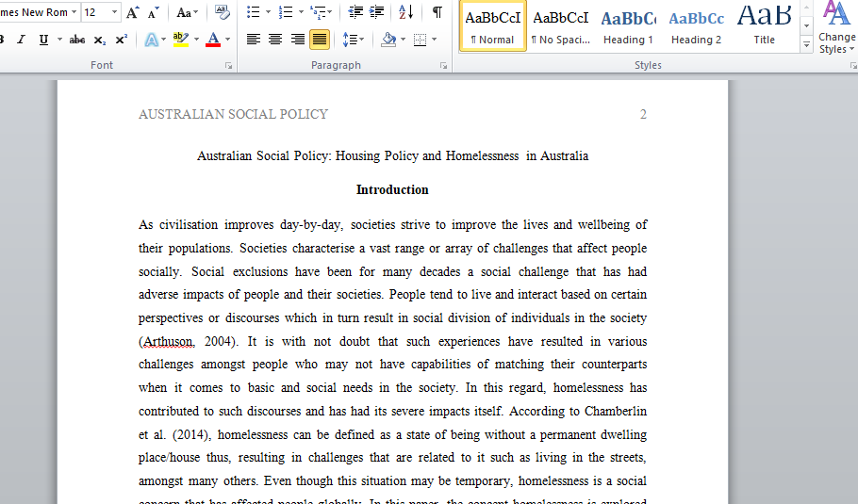Click the document title line about Housing Policy
This screenshot has width=858, height=504.
[392, 155]
